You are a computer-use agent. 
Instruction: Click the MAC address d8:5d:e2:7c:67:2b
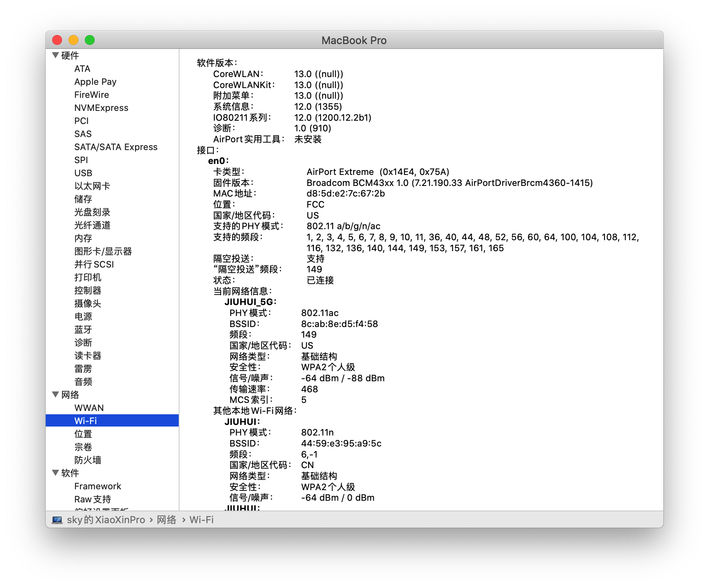(346, 193)
